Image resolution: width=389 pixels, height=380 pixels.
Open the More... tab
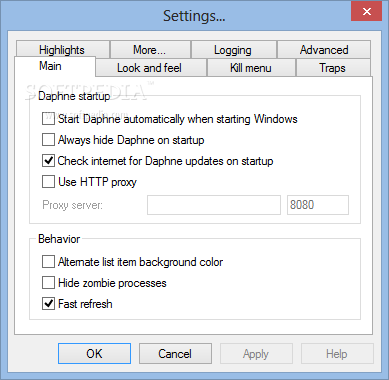[150, 50]
